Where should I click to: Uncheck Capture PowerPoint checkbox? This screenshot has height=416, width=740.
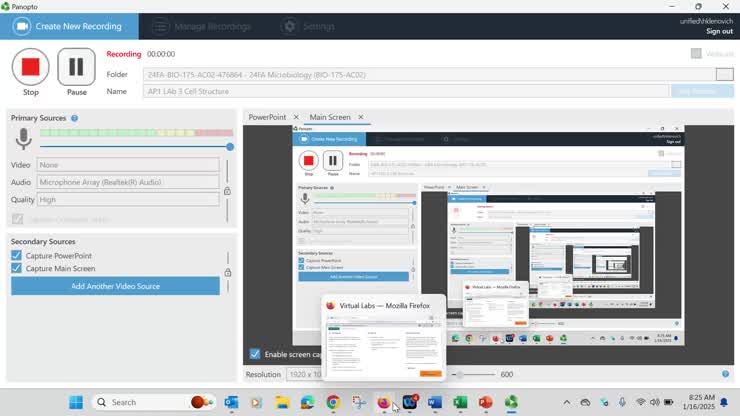pyautogui.click(x=17, y=255)
